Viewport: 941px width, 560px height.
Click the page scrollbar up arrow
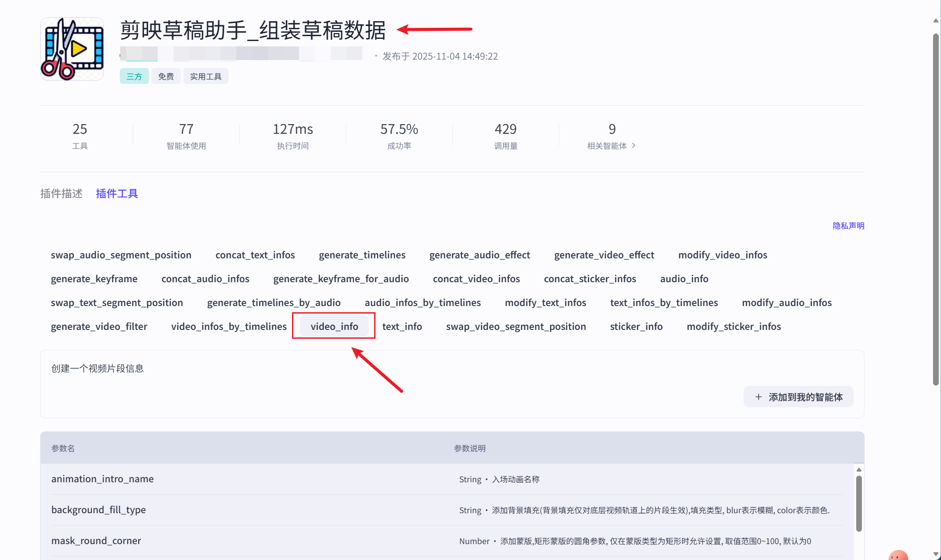tap(936, 21)
